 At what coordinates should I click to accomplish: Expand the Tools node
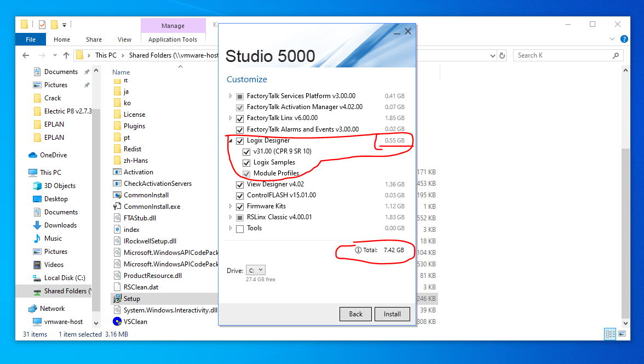(231, 228)
